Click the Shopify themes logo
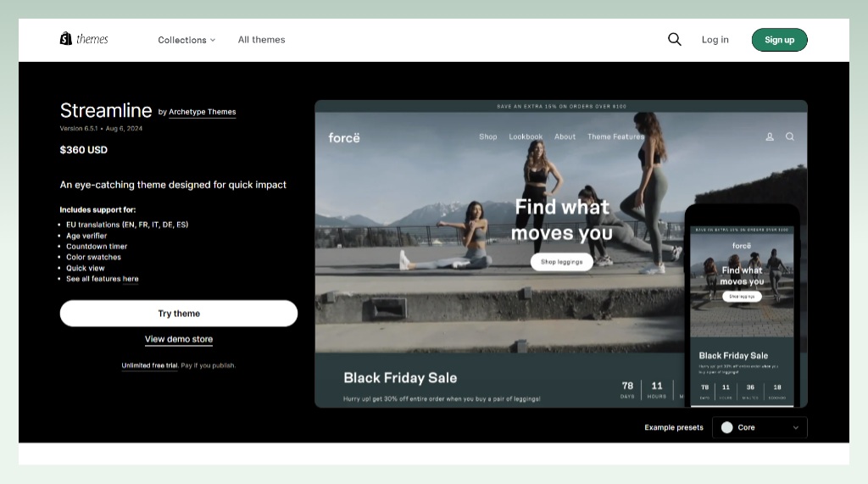Viewport: 868px width, 484px height. 84,39
